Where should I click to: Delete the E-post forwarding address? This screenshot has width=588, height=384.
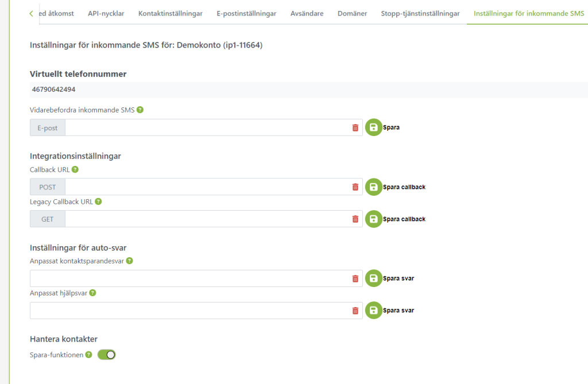click(x=355, y=128)
